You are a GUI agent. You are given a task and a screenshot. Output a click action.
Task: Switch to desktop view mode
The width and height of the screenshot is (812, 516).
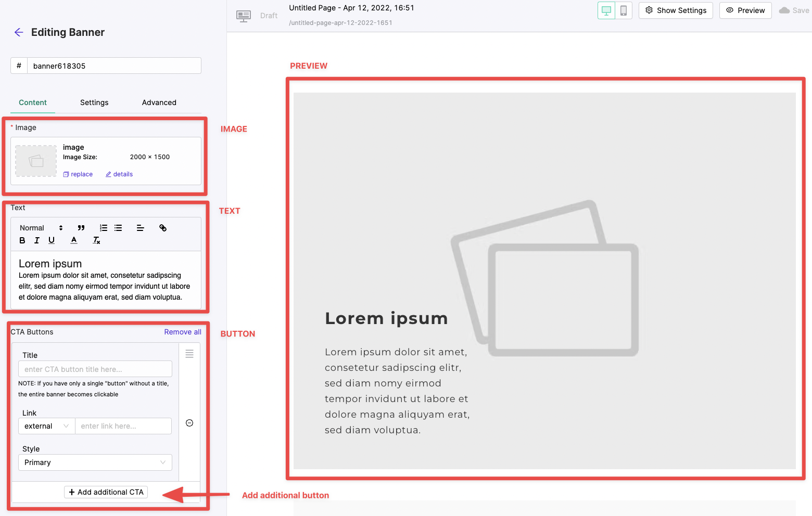pos(606,10)
